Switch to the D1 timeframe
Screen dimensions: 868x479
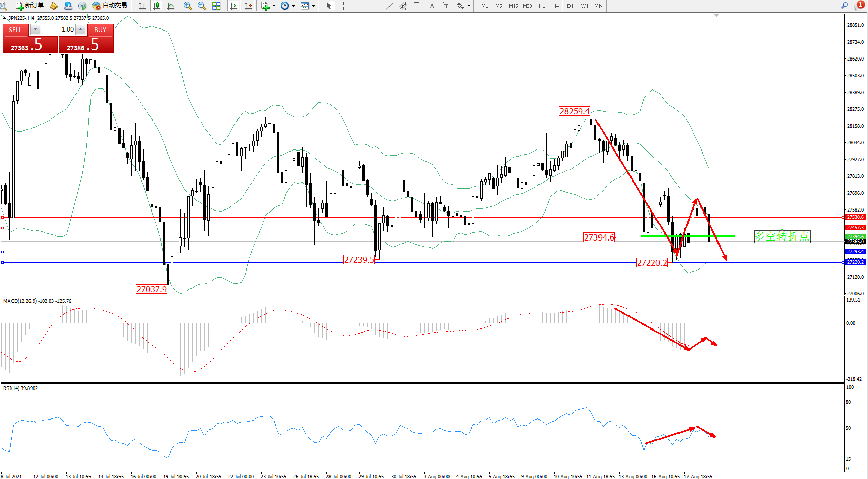coord(570,6)
